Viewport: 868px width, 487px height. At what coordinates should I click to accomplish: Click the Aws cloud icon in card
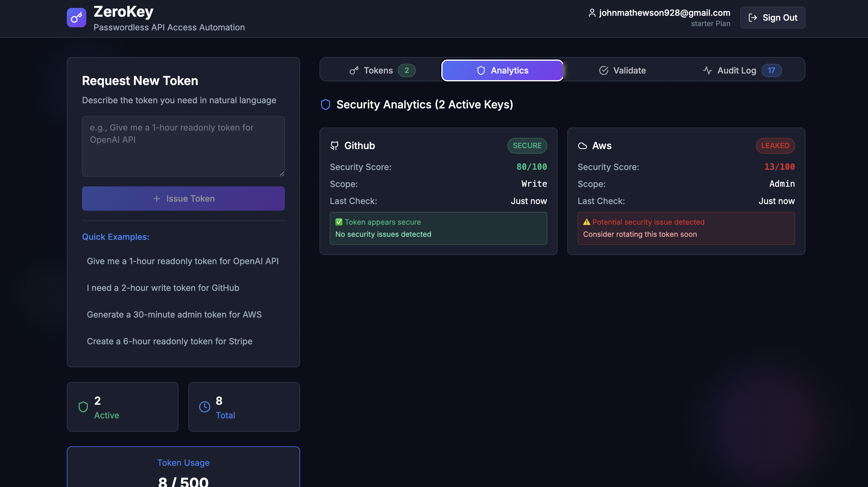(x=582, y=145)
